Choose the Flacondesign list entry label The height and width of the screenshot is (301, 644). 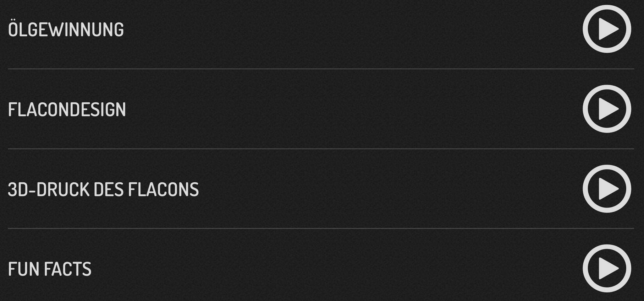[x=67, y=109]
